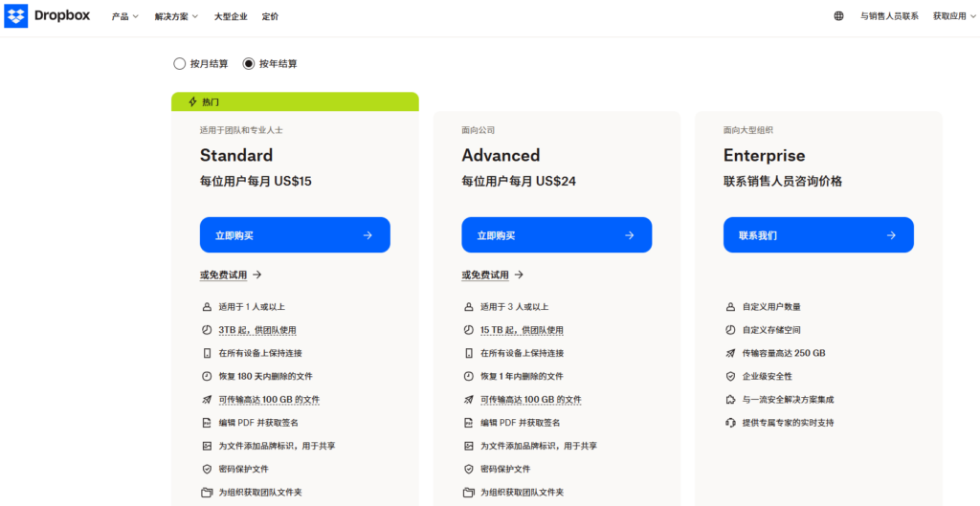Click shield icon in Advanced 密码保护文件 row
980x506 pixels.
pos(469,469)
